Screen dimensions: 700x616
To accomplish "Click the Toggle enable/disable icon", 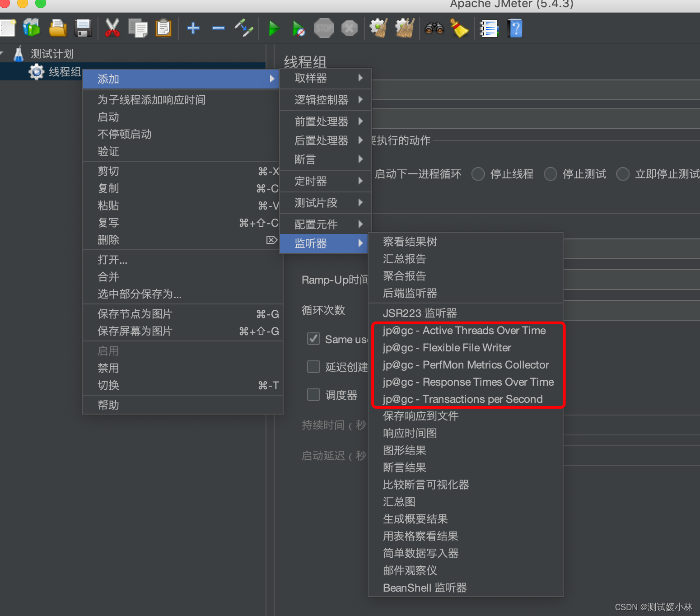I will point(244,28).
